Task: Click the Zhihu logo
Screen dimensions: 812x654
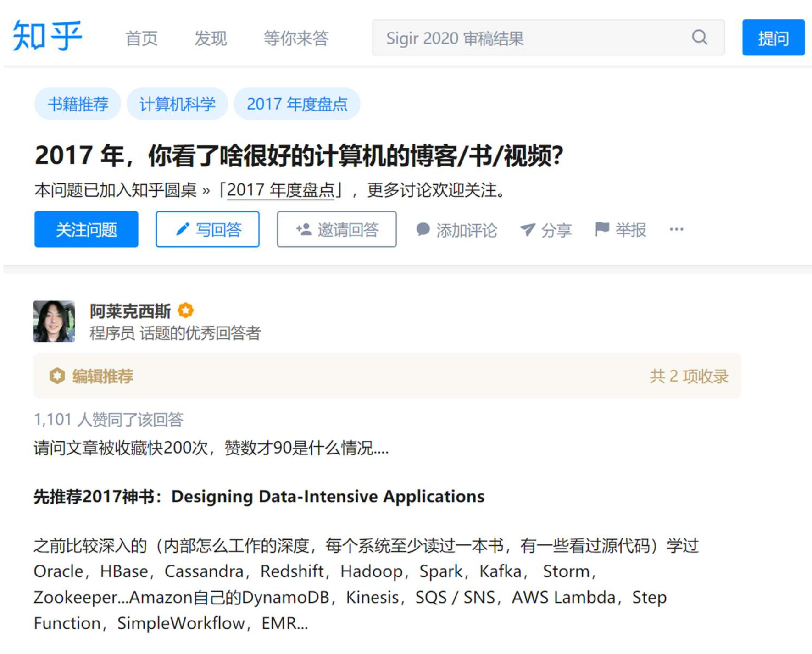Action: tap(47, 36)
